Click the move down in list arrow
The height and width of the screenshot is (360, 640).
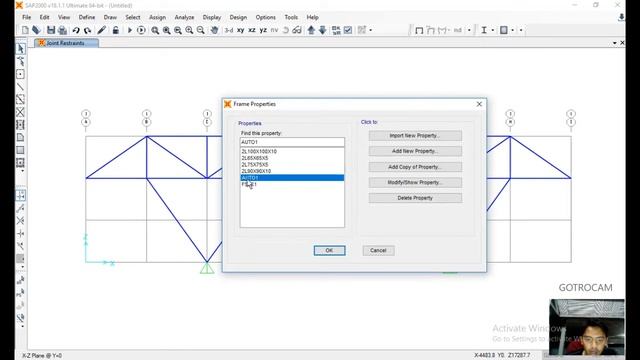[322, 30]
